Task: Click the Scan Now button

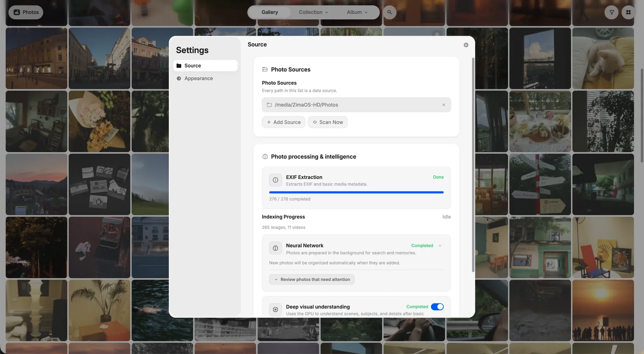Action: pos(328,122)
